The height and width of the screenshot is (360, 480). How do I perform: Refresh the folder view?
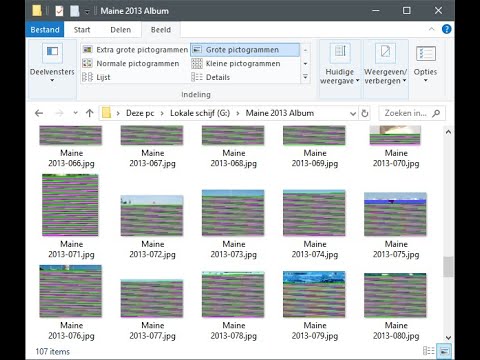365,114
